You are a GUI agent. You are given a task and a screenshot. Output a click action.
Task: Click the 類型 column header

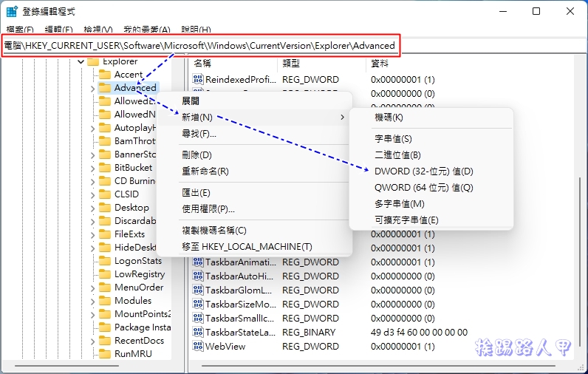click(x=322, y=64)
